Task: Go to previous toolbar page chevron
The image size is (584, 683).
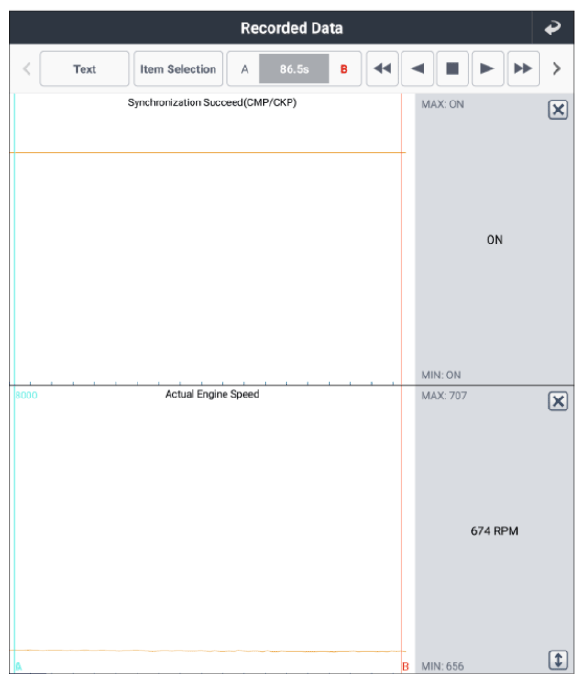Action: coord(27,68)
